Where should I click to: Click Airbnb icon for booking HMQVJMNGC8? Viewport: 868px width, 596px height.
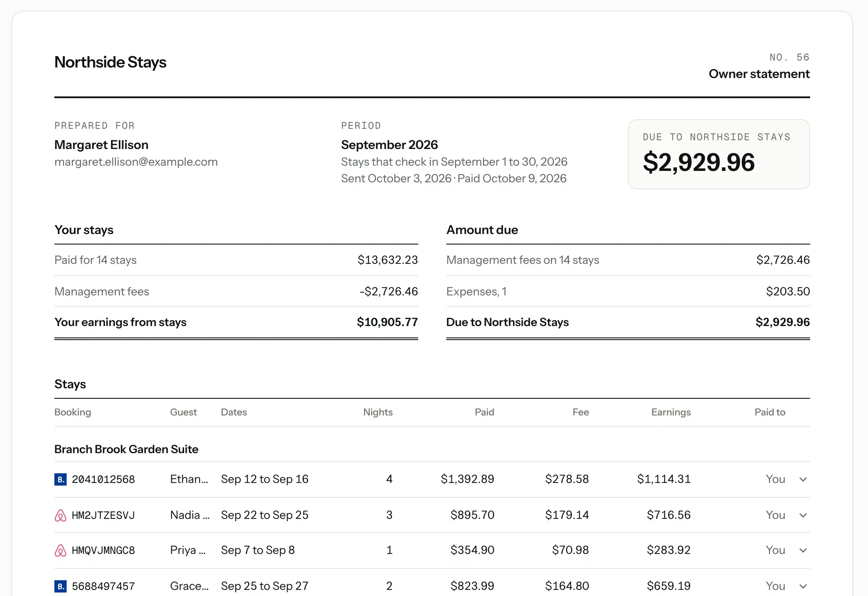tap(60, 550)
